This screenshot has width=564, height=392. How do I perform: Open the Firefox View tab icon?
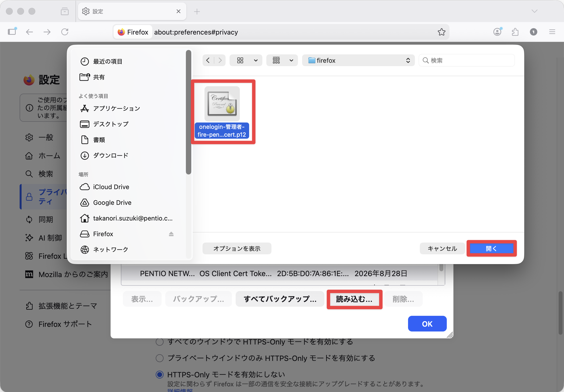pos(64,11)
